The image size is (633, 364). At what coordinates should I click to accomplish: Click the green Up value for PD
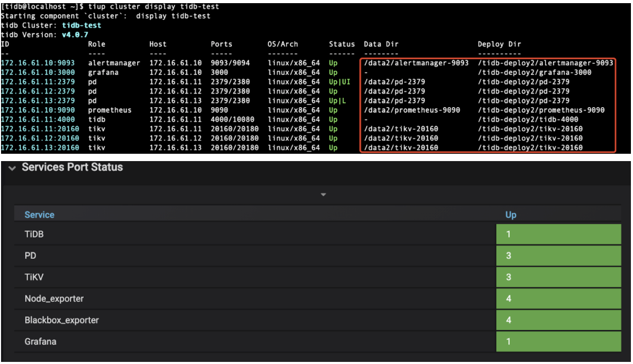559,256
